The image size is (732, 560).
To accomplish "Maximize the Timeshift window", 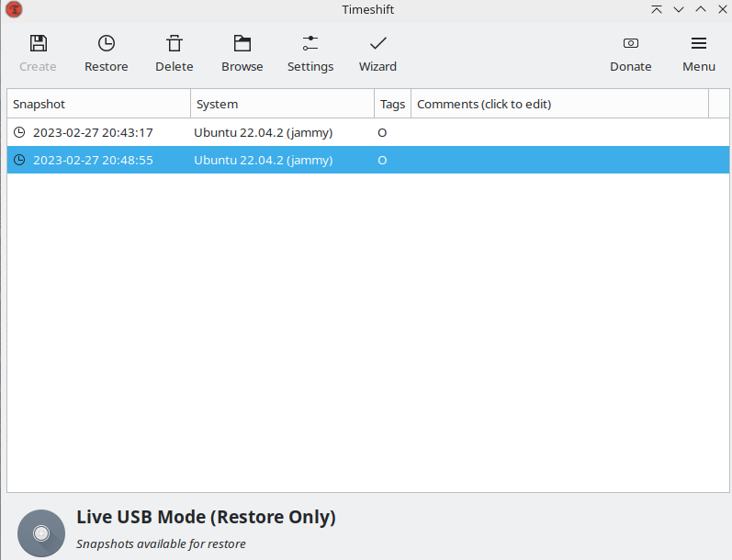I will [701, 9].
